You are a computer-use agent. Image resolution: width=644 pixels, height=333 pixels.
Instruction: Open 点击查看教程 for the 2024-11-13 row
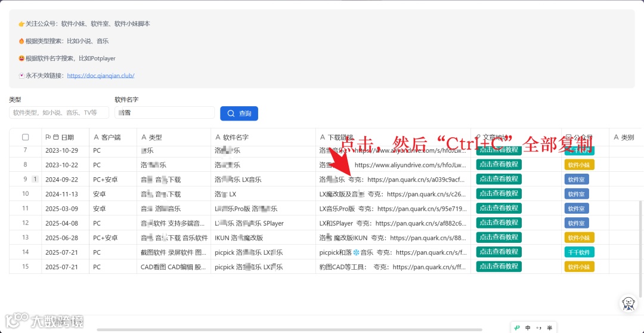pos(499,193)
